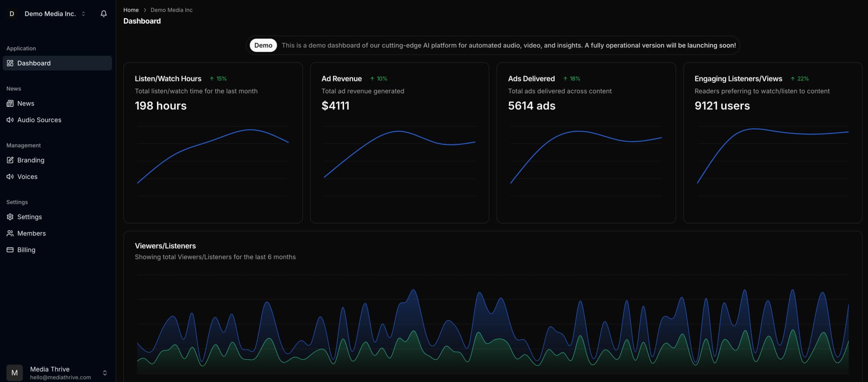
Task: Click the 10% growth indicator
Action: 379,79
